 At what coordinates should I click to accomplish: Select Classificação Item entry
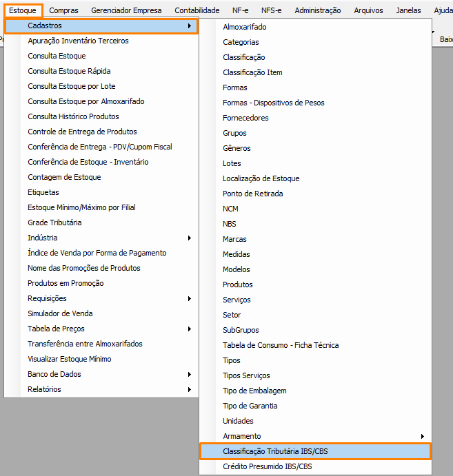(x=315, y=72)
